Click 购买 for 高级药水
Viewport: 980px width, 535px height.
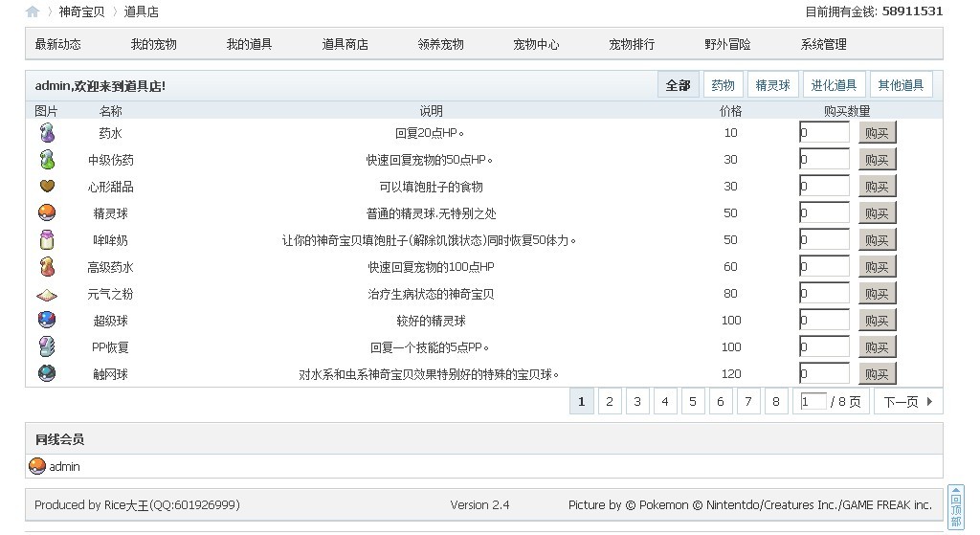point(877,267)
